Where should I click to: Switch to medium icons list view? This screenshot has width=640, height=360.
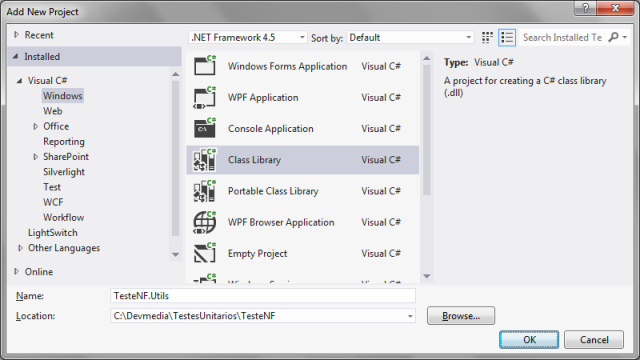(507, 38)
